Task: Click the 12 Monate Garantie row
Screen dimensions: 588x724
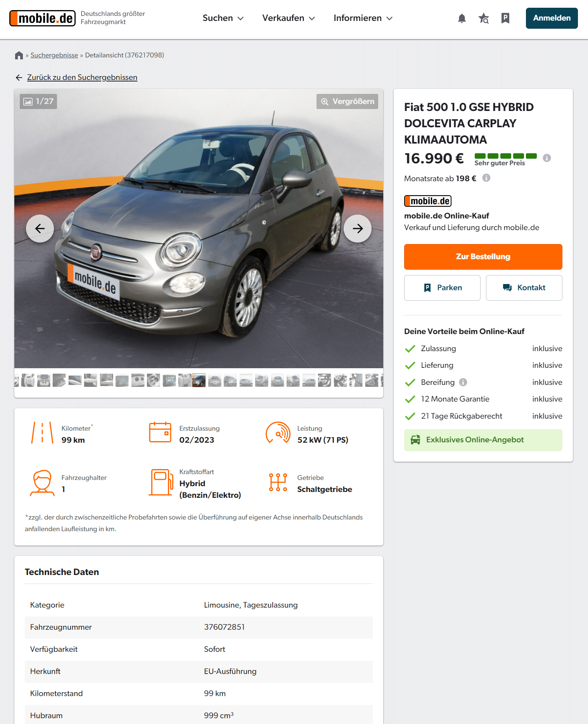Action: tap(483, 399)
